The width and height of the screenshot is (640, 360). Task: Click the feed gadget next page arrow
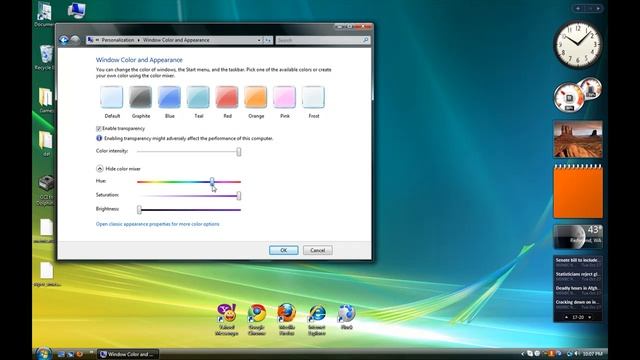click(590, 317)
